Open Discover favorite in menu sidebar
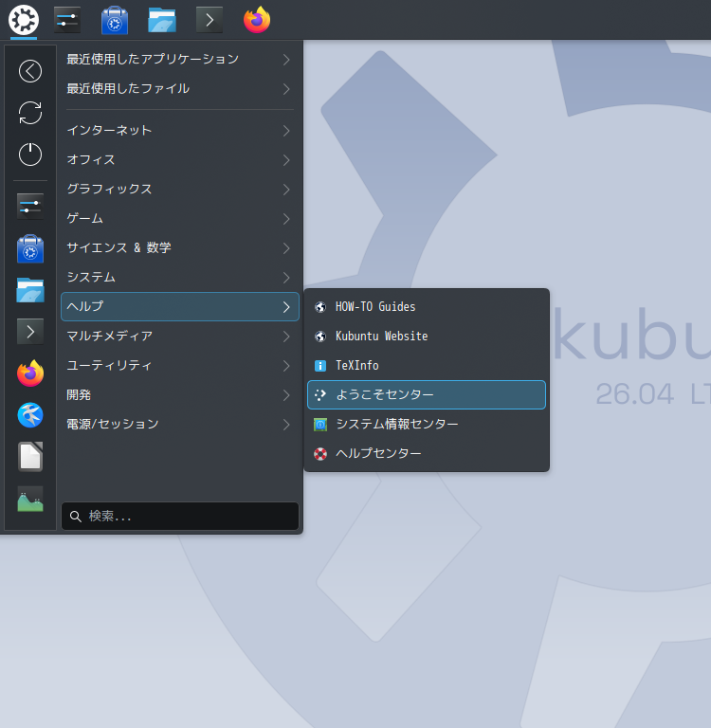This screenshot has height=728, width=711. pos(30,249)
